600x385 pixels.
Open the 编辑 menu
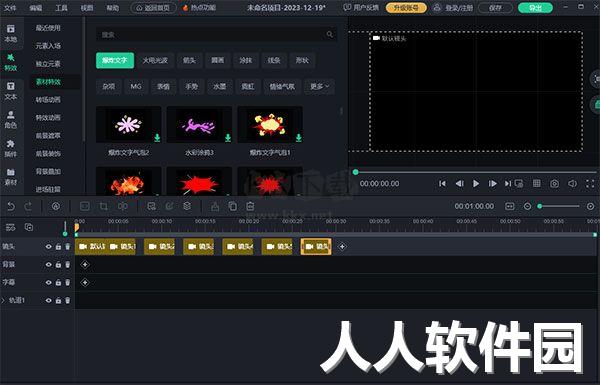coord(36,8)
